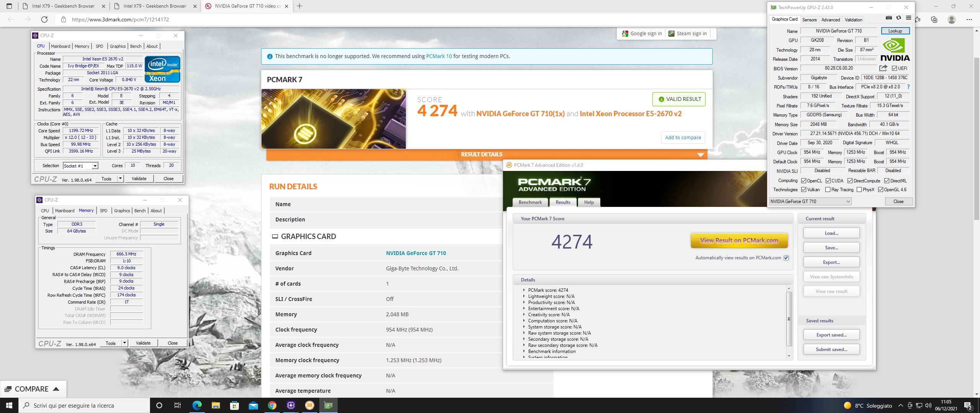980x413 pixels.
Task: Open the browser collections icon
Action: pos(934,20)
